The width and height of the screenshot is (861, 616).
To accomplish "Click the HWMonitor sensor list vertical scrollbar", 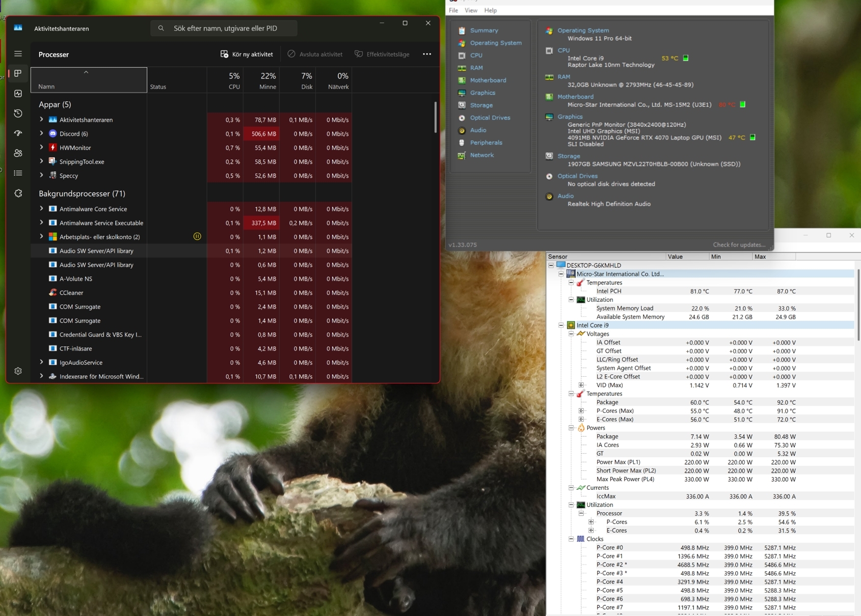I will click(858, 304).
